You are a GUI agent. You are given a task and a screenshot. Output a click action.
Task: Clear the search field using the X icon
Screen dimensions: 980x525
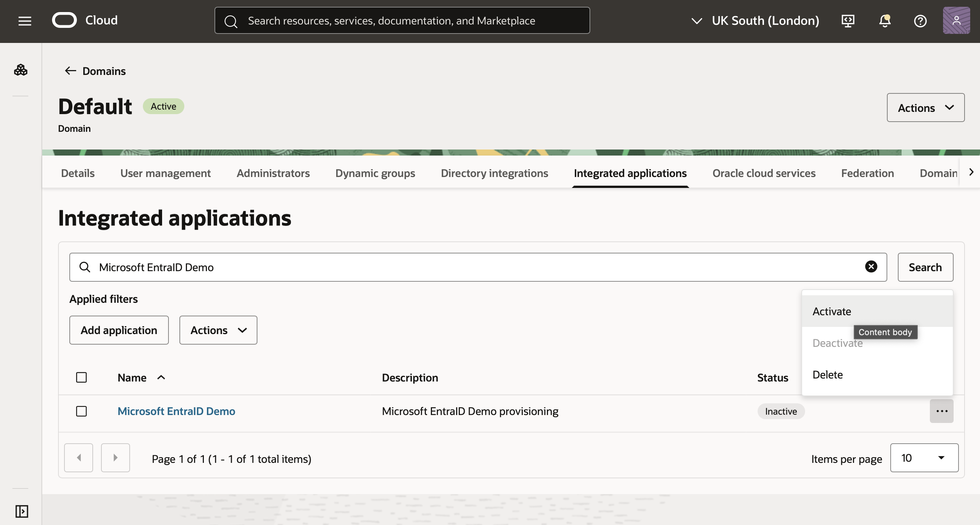pyautogui.click(x=871, y=267)
